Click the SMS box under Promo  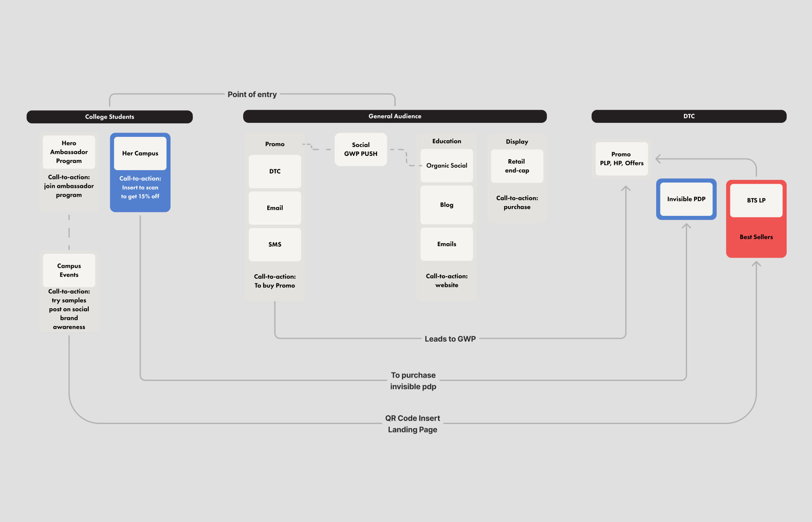[x=275, y=245]
